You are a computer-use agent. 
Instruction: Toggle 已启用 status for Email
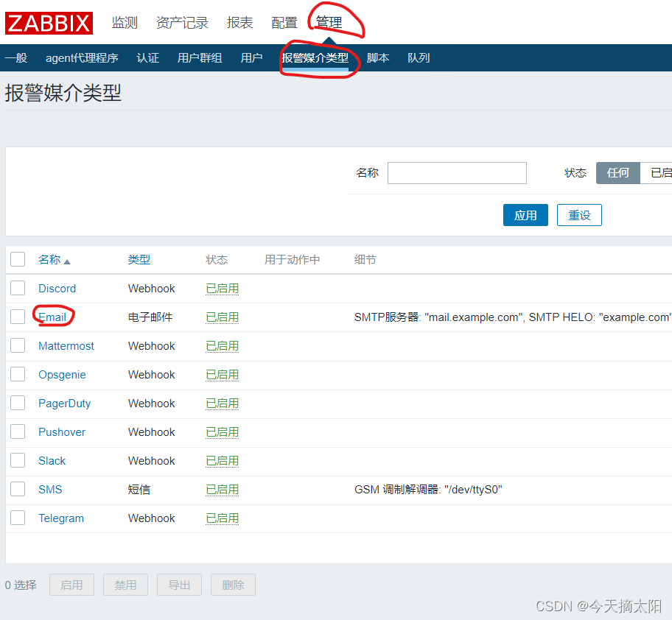point(222,317)
